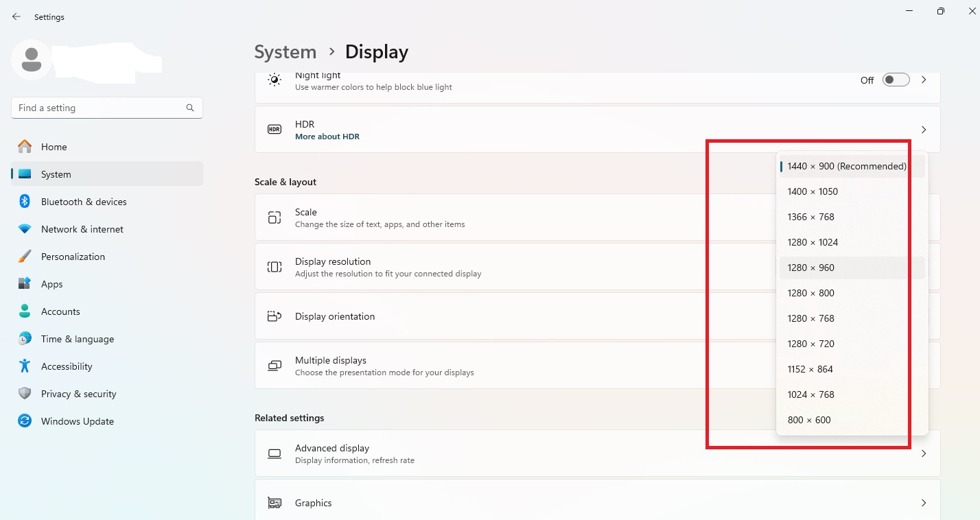Click the Accounts person icon

25,311
